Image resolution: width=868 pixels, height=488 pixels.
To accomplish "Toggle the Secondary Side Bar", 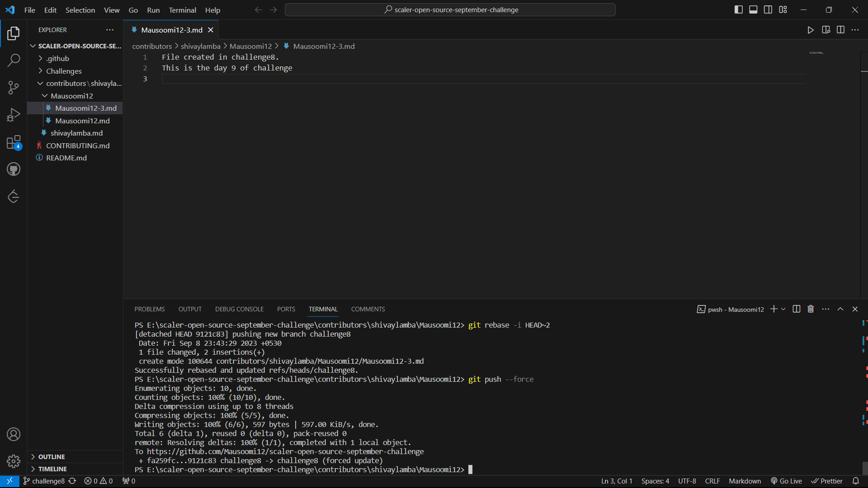I will (768, 9).
